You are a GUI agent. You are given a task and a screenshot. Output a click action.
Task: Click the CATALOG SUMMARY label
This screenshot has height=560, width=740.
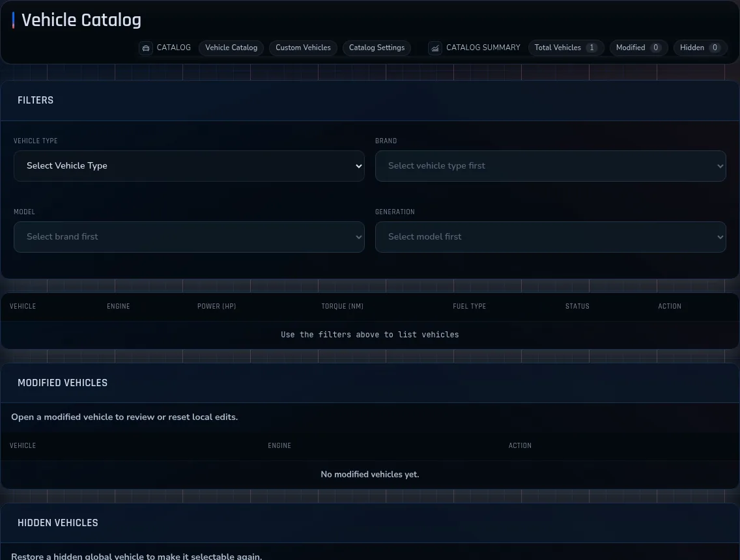point(483,48)
